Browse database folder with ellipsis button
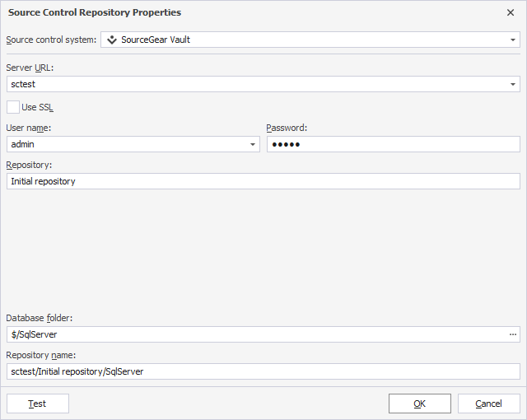 [513, 334]
